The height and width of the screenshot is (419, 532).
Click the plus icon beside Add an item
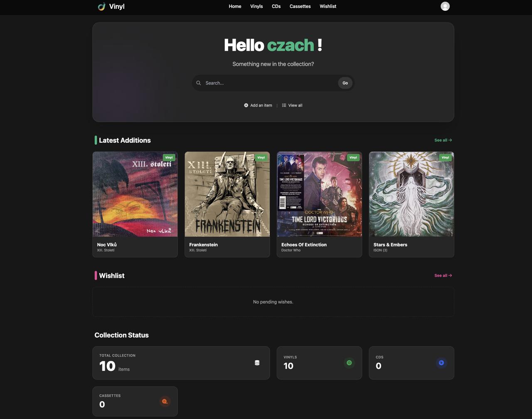[x=246, y=105]
